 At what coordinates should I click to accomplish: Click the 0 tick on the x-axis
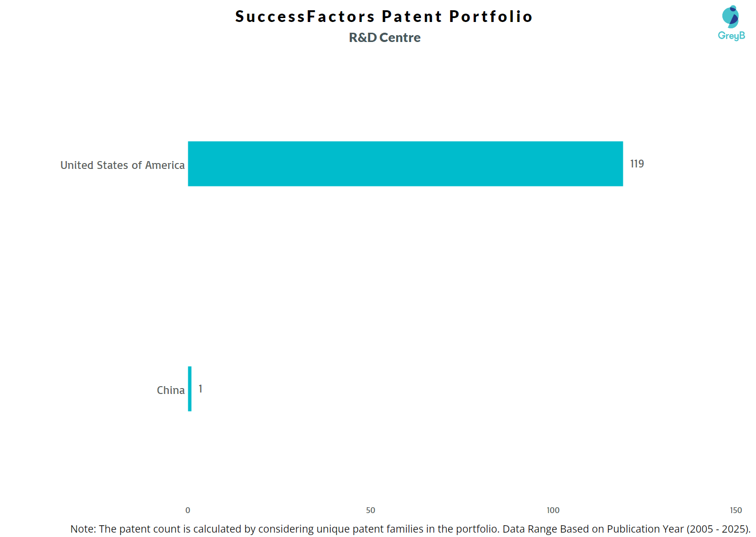(x=188, y=510)
